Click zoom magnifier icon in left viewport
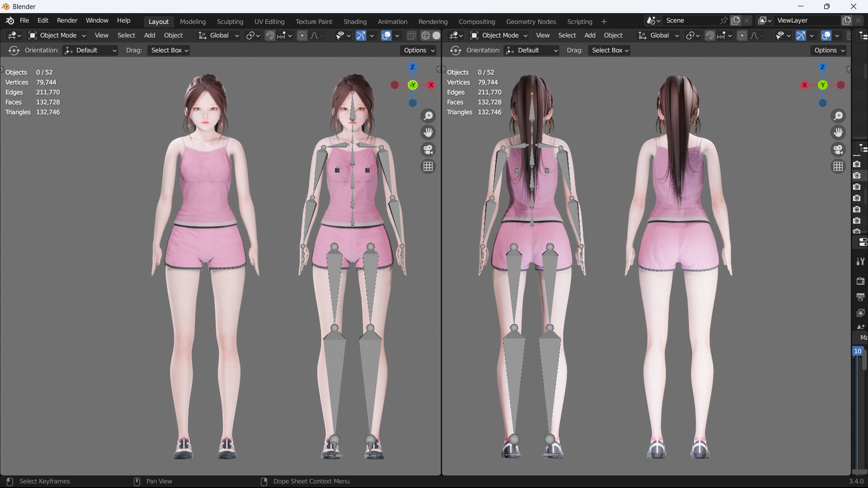This screenshot has height=488, width=868. (428, 116)
